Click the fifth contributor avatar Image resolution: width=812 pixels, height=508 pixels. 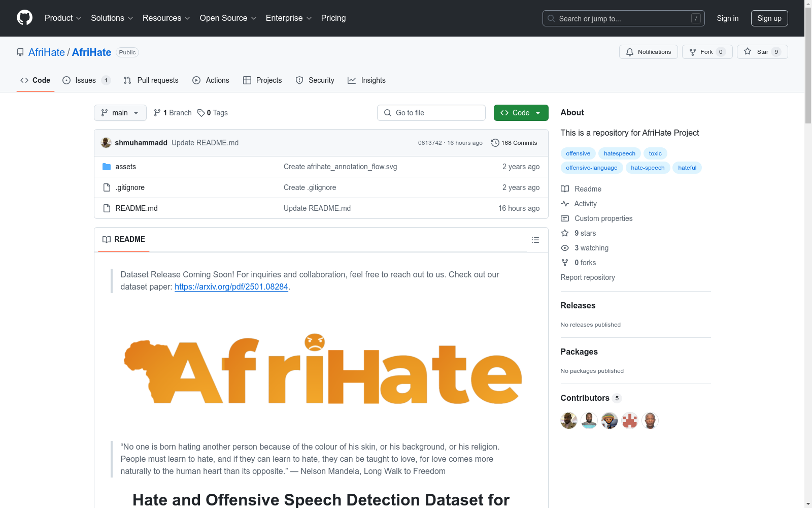(650, 421)
